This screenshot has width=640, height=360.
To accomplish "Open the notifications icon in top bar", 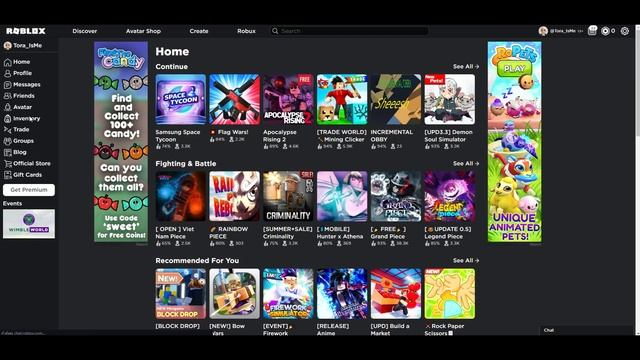I will pos(592,31).
